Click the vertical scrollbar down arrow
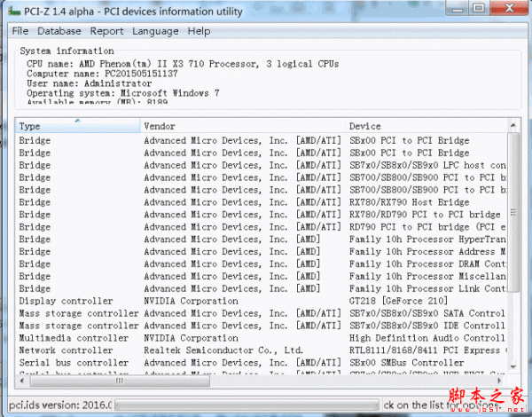532x417 pixels. [513, 366]
